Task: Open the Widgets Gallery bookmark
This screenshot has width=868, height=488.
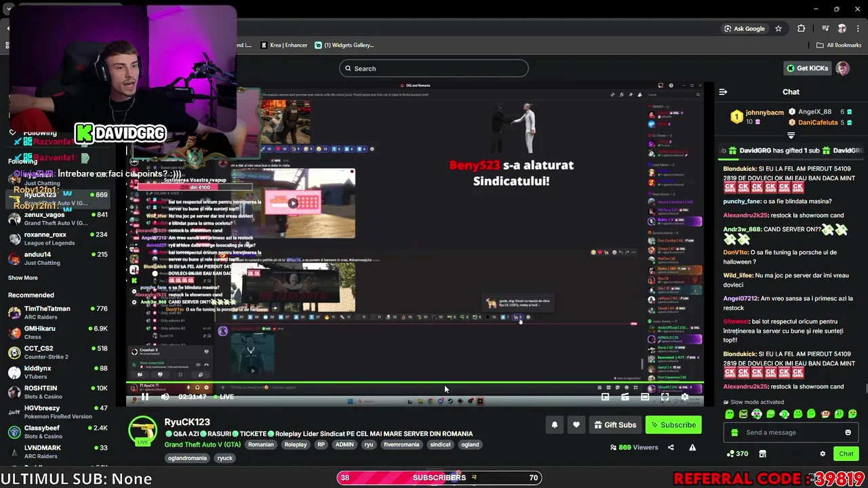Action: (344, 45)
